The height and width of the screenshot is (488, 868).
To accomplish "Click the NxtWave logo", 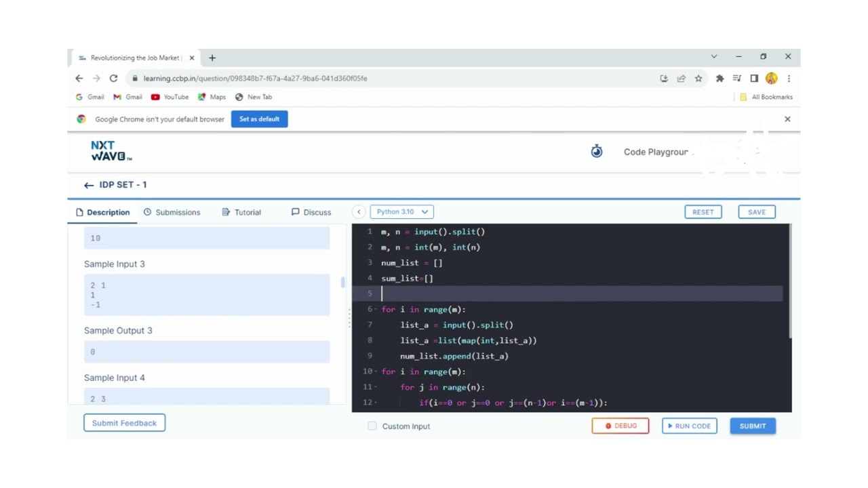I will (x=111, y=151).
